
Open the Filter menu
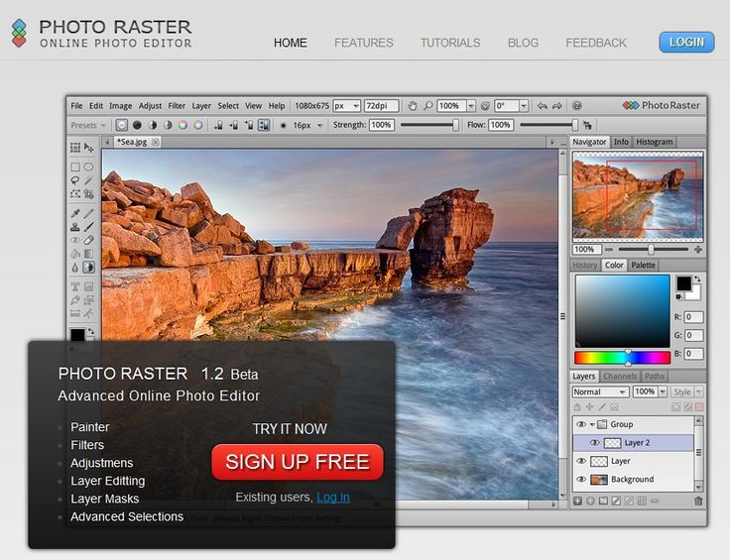pyautogui.click(x=177, y=106)
